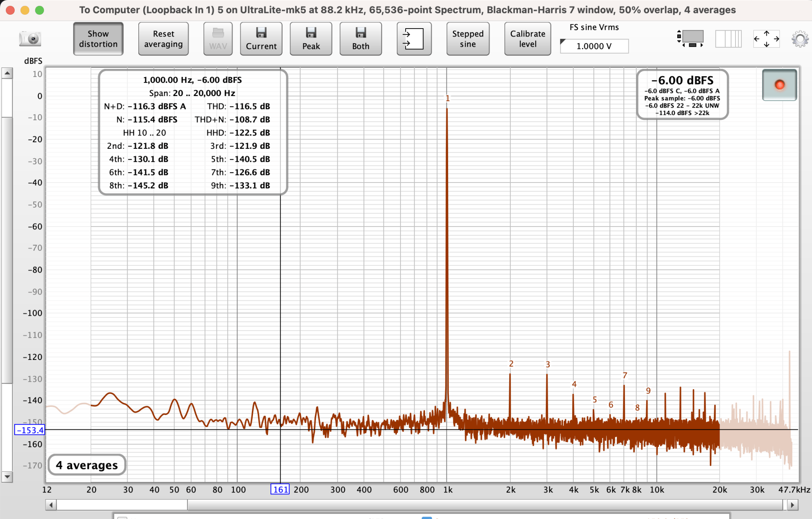Open settings with the gear icon
The height and width of the screenshot is (519, 812).
tap(800, 39)
